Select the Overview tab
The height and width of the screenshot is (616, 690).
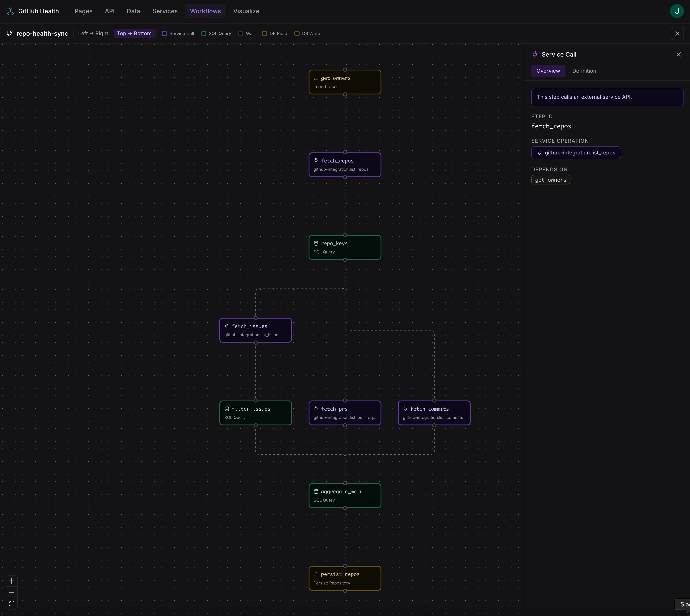click(548, 71)
